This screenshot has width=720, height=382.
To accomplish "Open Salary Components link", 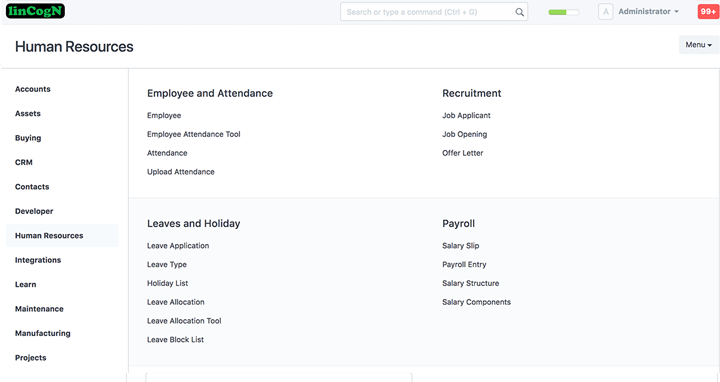I will point(476,303).
